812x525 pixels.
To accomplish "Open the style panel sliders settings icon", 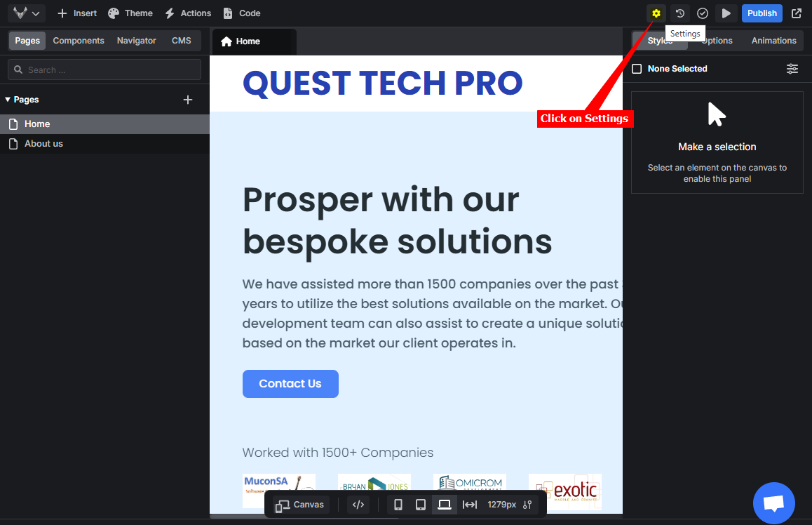I will (792, 68).
